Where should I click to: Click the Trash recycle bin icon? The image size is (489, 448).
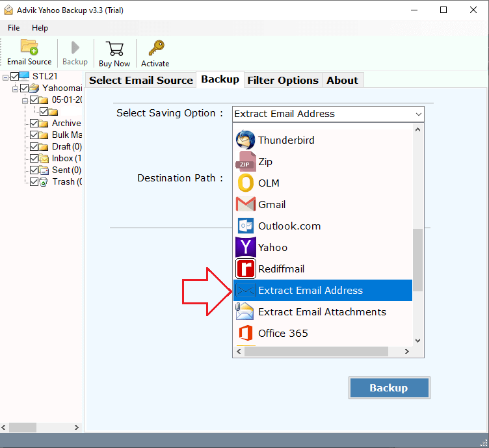[x=44, y=182]
